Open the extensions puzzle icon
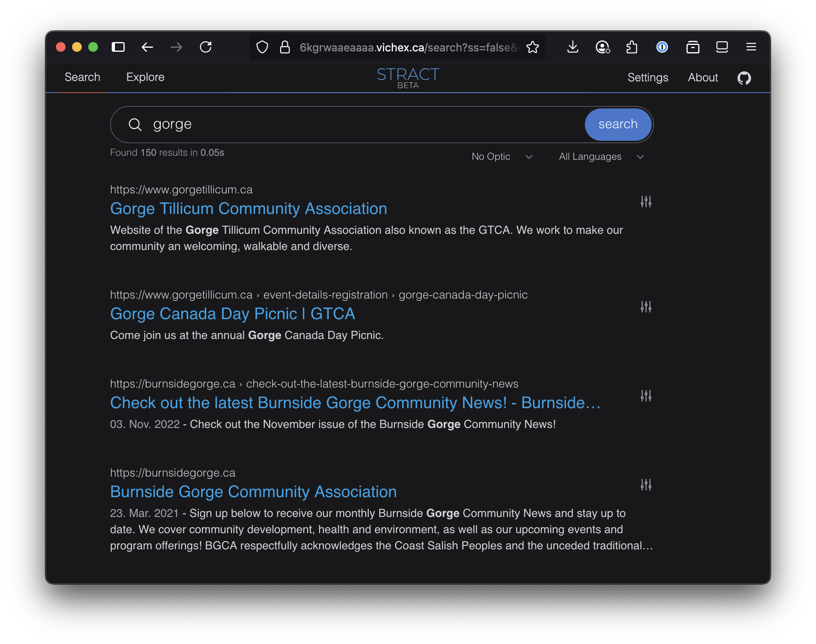816x644 pixels. pyautogui.click(x=632, y=47)
